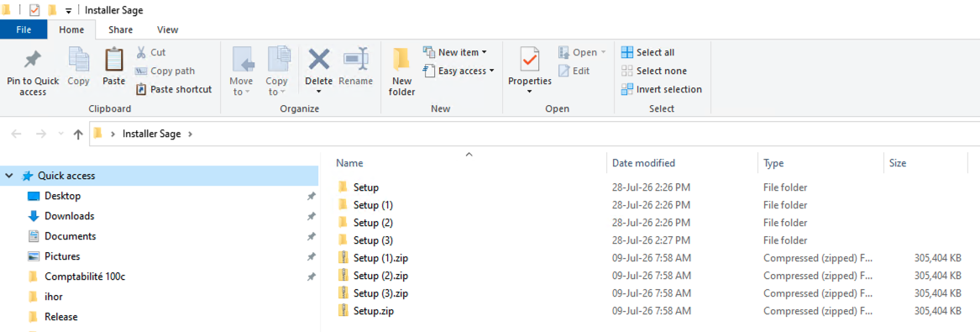Open Properties with checkmark icon
The width and height of the screenshot is (980, 332).
[529, 60]
